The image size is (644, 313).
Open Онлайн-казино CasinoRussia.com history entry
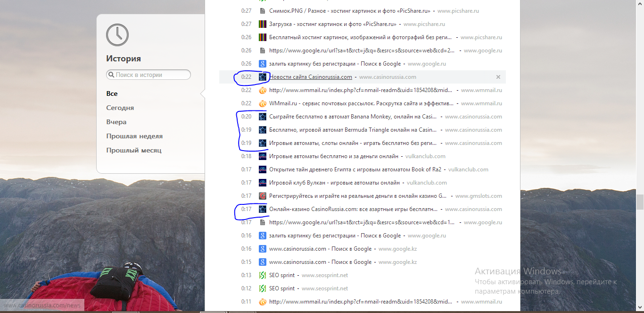pyautogui.click(x=353, y=209)
